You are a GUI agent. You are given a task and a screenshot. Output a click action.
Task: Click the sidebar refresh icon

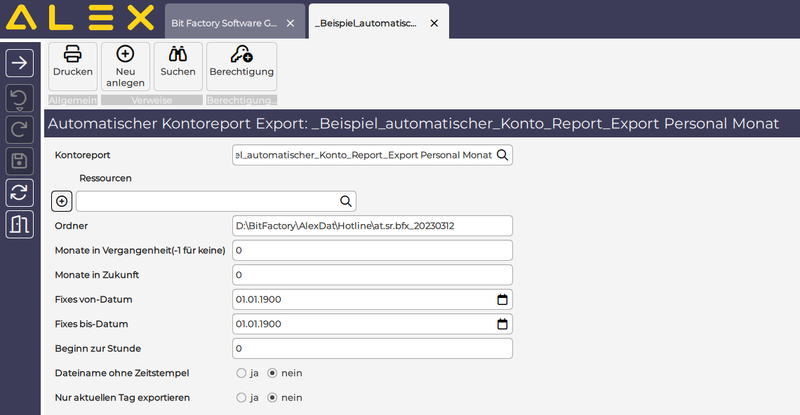point(20,192)
